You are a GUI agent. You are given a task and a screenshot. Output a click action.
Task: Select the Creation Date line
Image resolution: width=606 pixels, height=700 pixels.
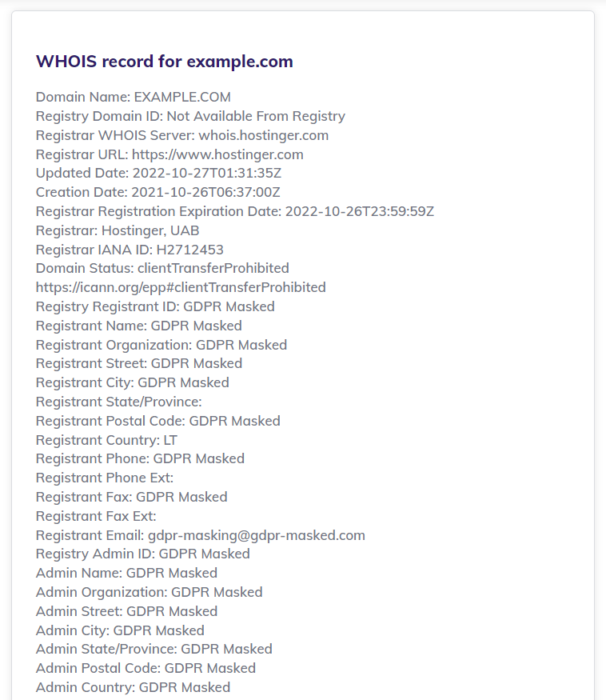point(157,193)
